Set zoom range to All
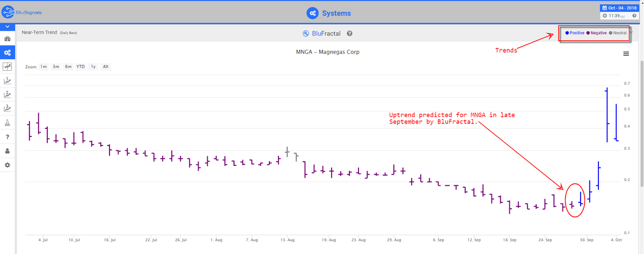 pos(106,67)
